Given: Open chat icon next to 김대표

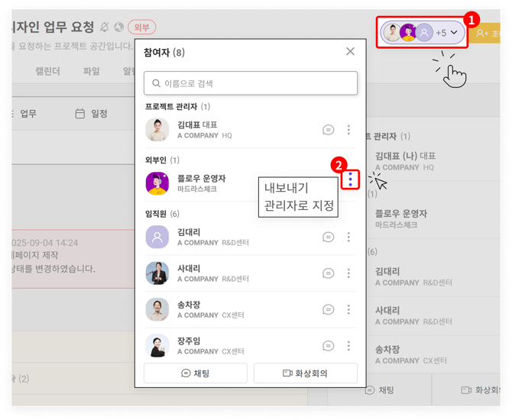Looking at the screenshot, I should pyautogui.click(x=329, y=130).
